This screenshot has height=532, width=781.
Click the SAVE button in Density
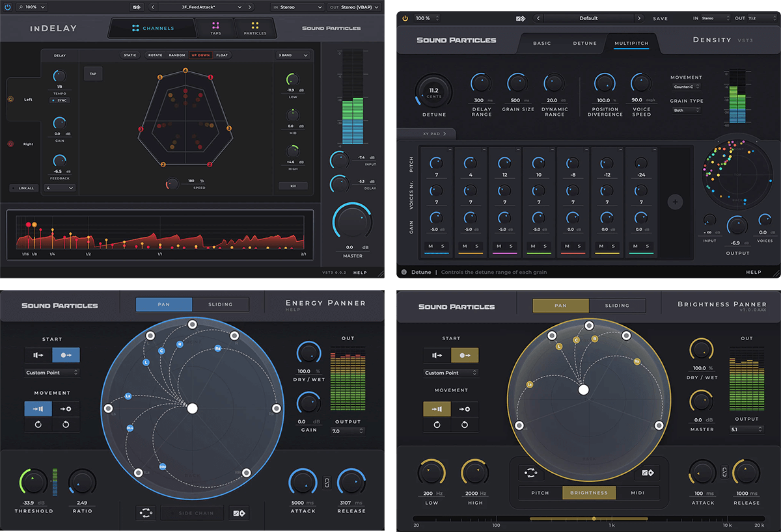(660, 19)
